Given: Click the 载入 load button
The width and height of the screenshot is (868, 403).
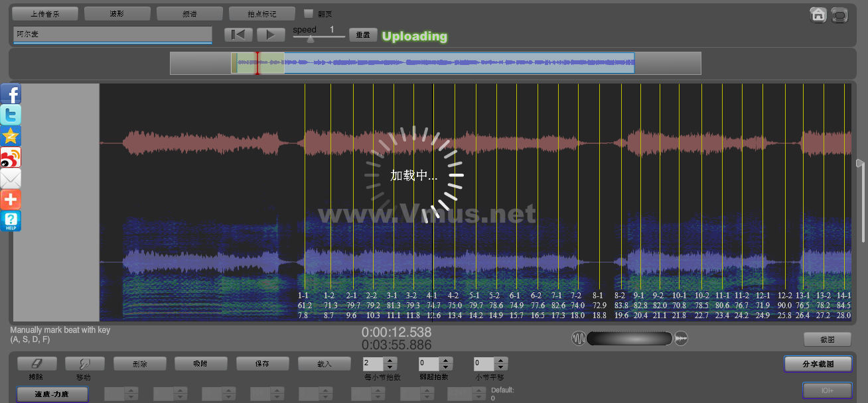Looking at the screenshot, I should pyautogui.click(x=324, y=364).
